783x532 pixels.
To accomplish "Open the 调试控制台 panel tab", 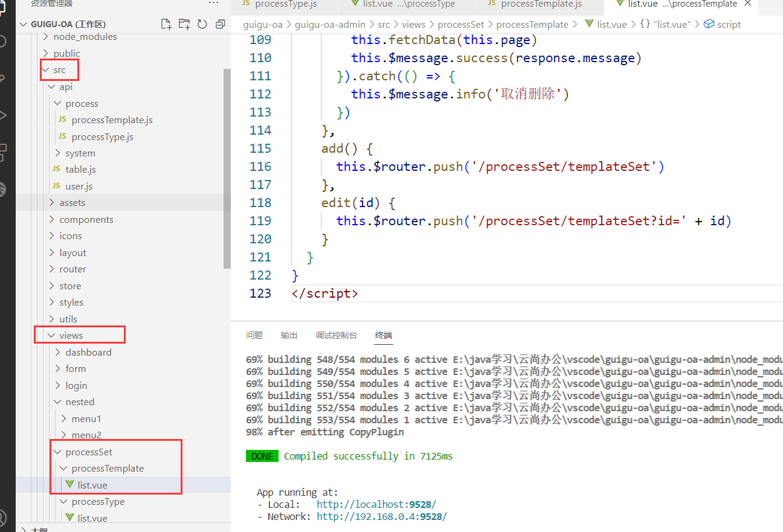I will (x=336, y=335).
